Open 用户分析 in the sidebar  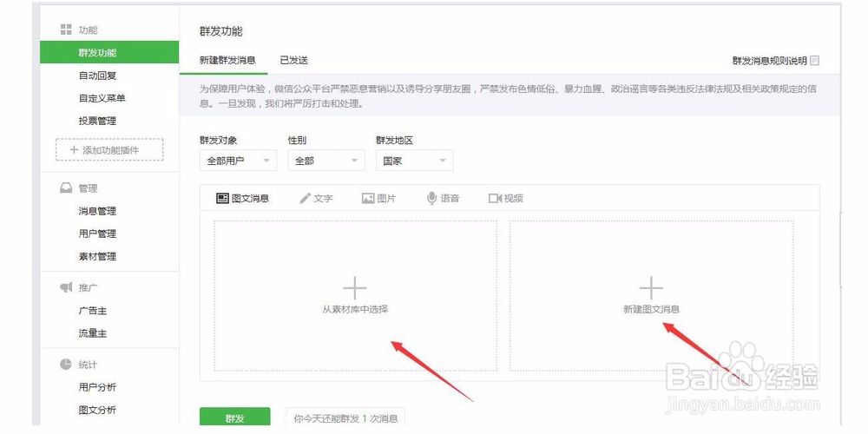[97, 387]
